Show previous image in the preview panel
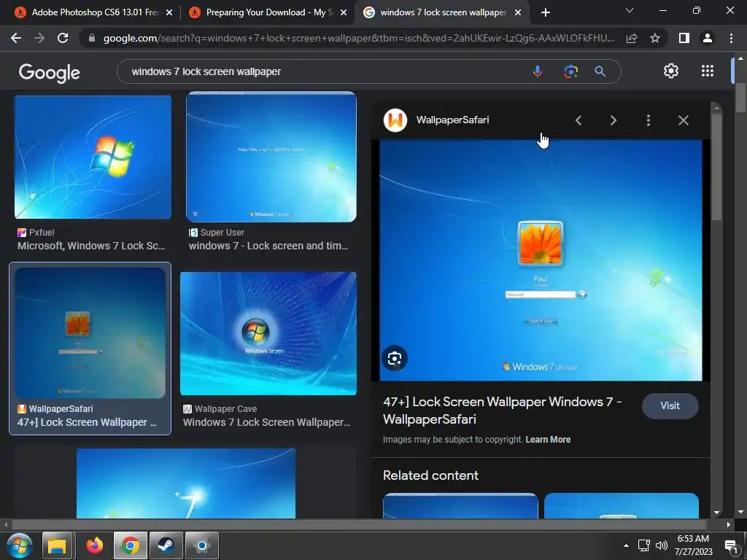 (x=578, y=120)
